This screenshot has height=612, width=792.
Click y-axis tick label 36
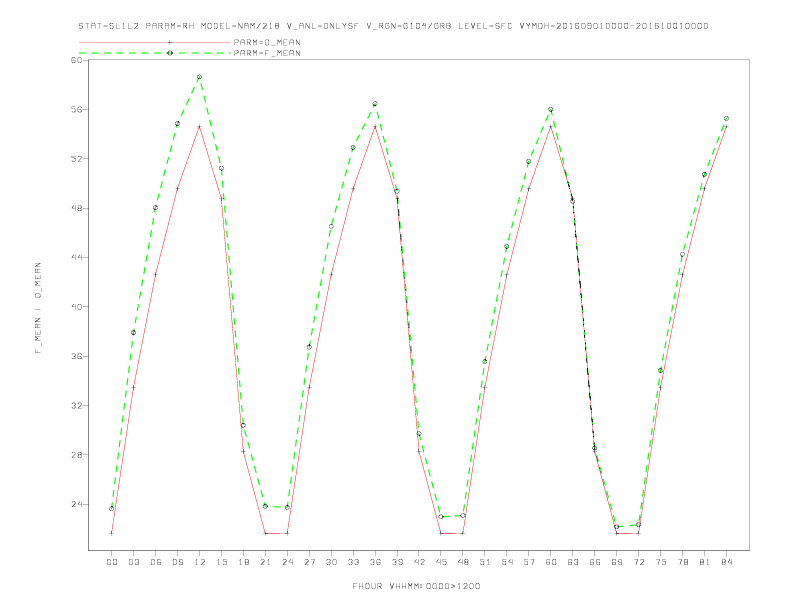(x=77, y=356)
